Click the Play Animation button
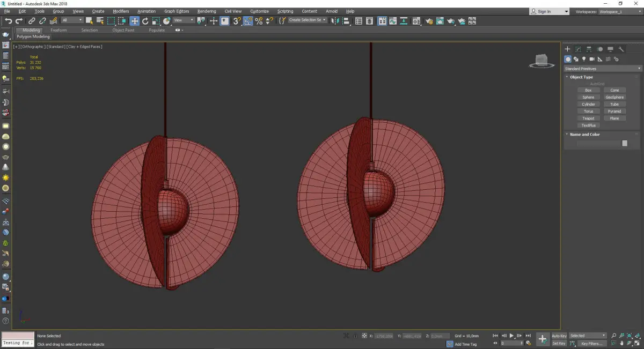 512,336
